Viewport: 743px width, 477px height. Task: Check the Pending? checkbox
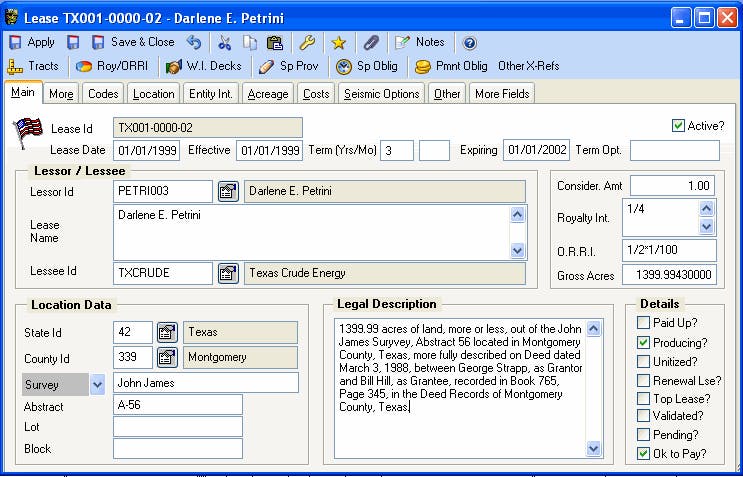[643, 434]
